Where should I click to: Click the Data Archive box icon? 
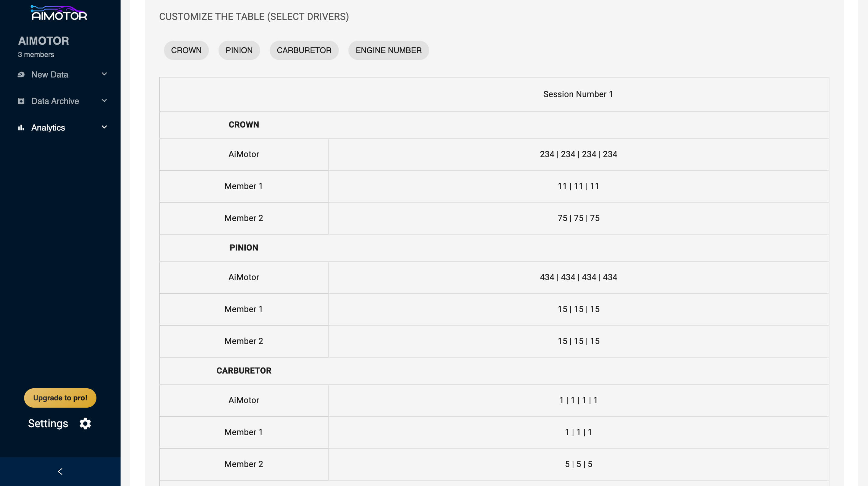pos(21,101)
